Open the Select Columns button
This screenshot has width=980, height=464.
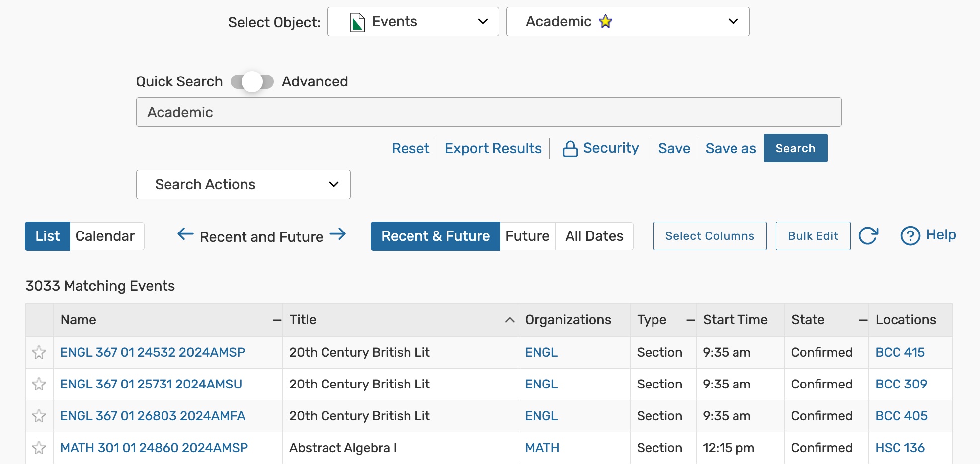click(x=710, y=236)
